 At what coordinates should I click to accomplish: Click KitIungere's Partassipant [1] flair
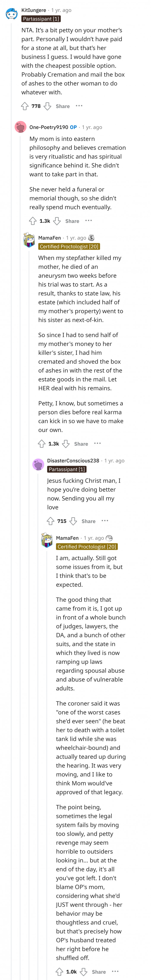pos(41,19)
